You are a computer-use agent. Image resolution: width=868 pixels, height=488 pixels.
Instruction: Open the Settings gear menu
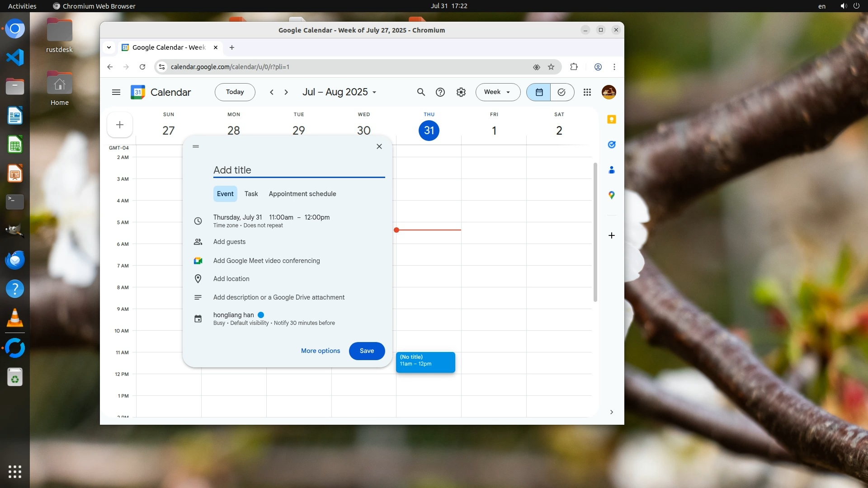[461, 92]
